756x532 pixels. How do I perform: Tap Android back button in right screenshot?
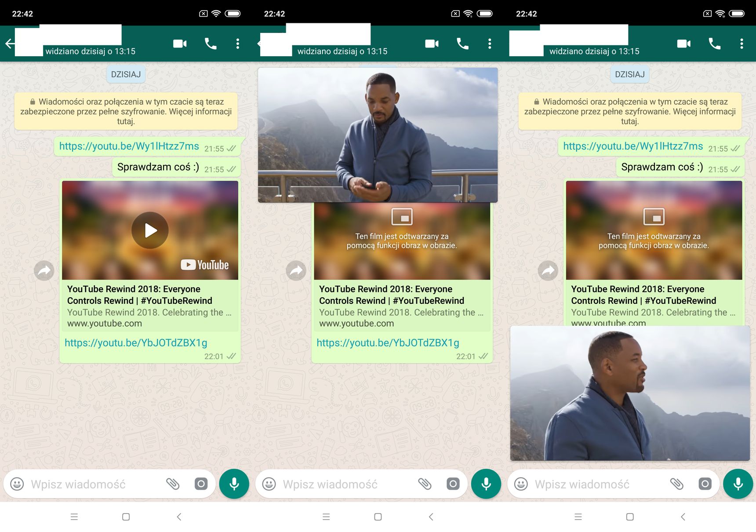683,517
